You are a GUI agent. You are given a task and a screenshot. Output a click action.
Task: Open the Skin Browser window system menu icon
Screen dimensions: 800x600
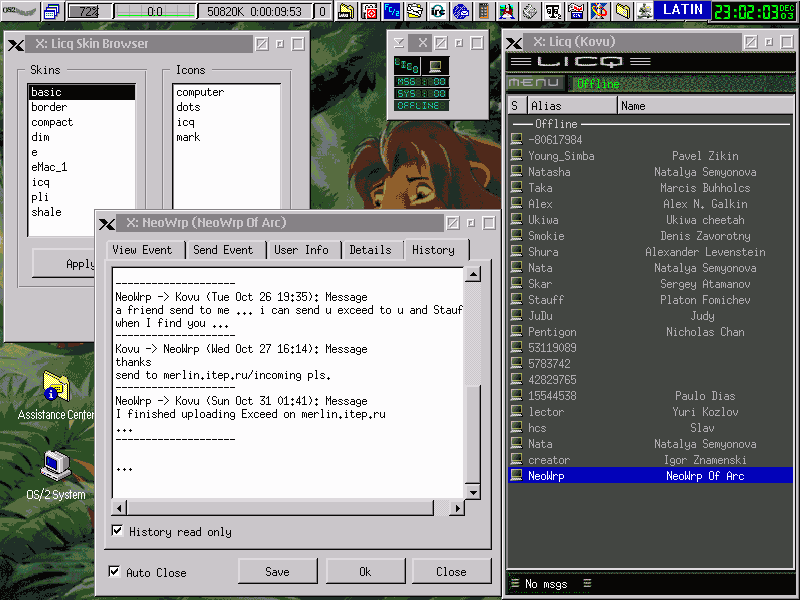tap(16, 44)
